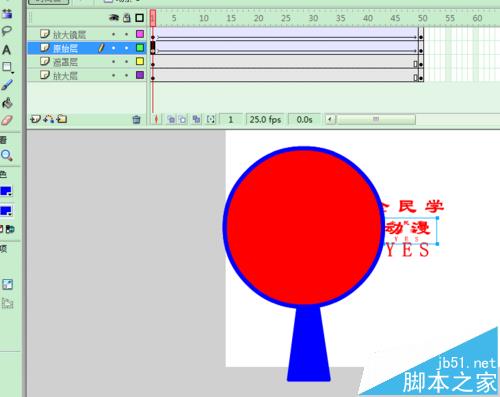500x397 pixels.
Task: Toggle visibility dot of 原始层 layer
Action: (114, 48)
